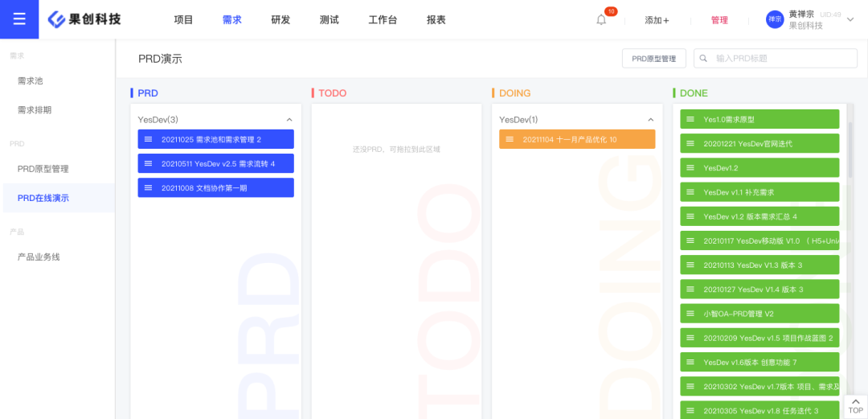Image resolution: width=868 pixels, height=419 pixels.
Task: Collapse the YesDev(1) group in DOING column
Action: (650, 120)
